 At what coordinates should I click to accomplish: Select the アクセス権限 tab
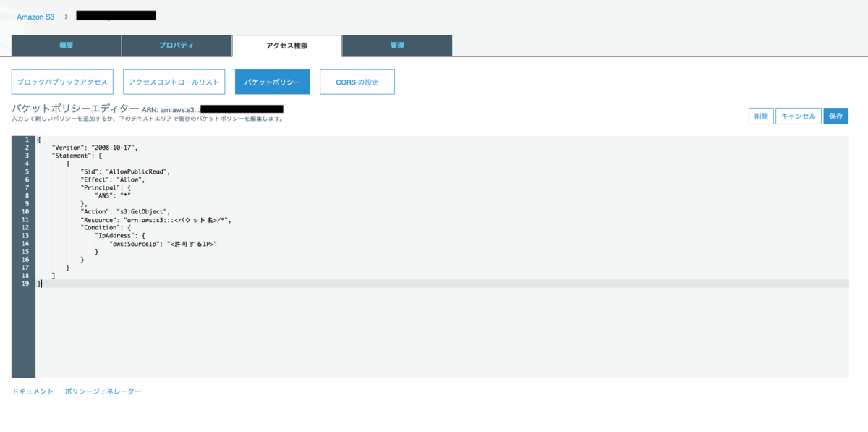coord(287,46)
